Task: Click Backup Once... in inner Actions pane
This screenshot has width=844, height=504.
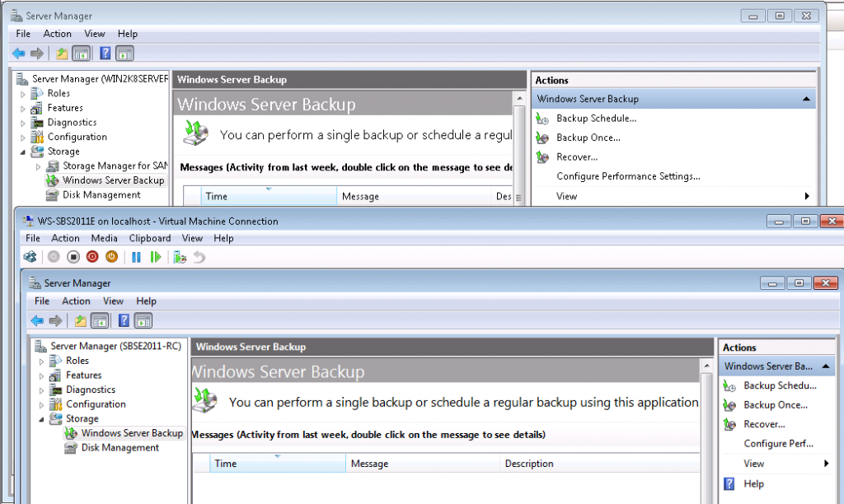Action: tap(776, 405)
